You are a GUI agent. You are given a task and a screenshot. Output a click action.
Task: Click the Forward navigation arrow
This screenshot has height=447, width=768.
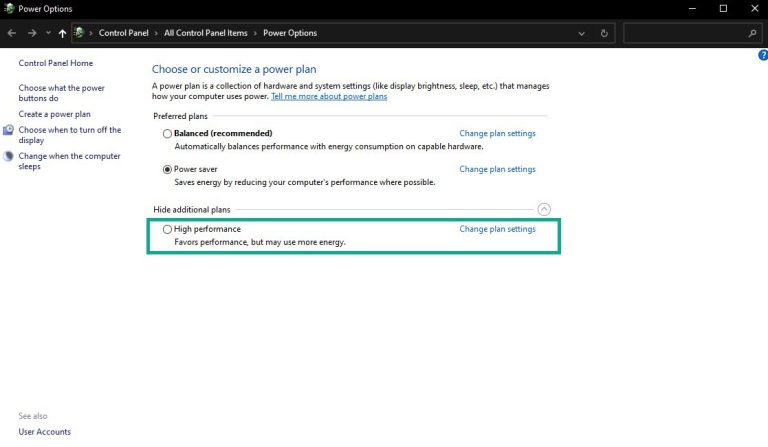pyautogui.click(x=30, y=33)
